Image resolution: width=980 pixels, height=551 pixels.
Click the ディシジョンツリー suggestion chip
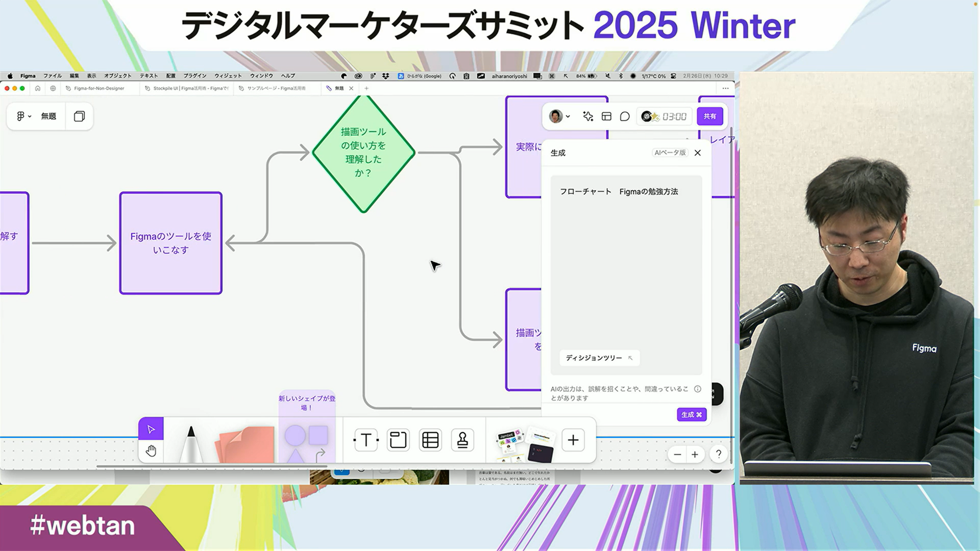tap(599, 358)
